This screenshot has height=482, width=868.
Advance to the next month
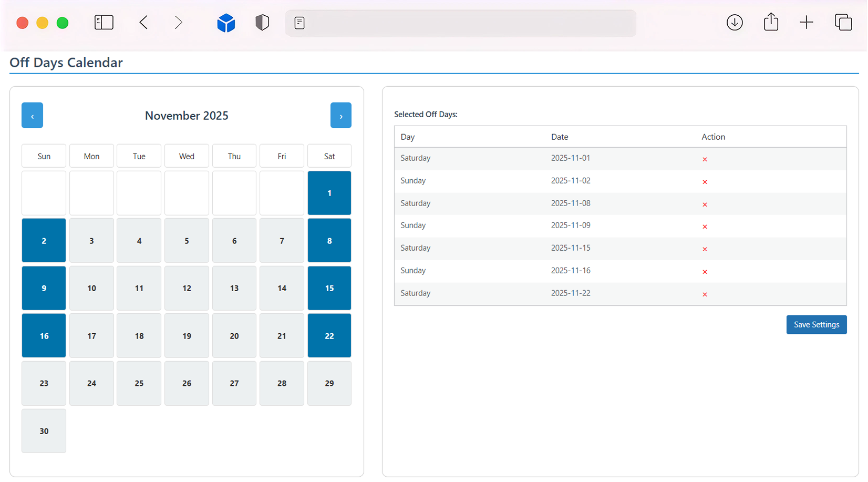tap(340, 116)
